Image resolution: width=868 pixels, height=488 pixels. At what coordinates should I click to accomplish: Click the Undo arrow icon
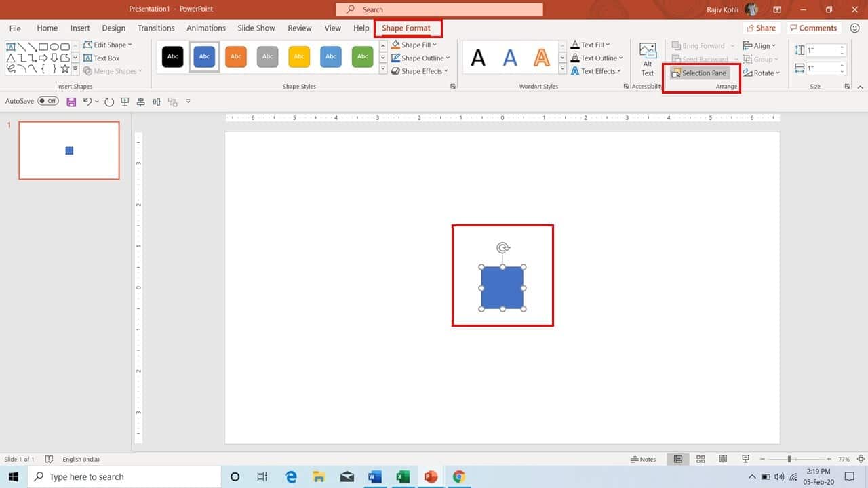pos(87,102)
